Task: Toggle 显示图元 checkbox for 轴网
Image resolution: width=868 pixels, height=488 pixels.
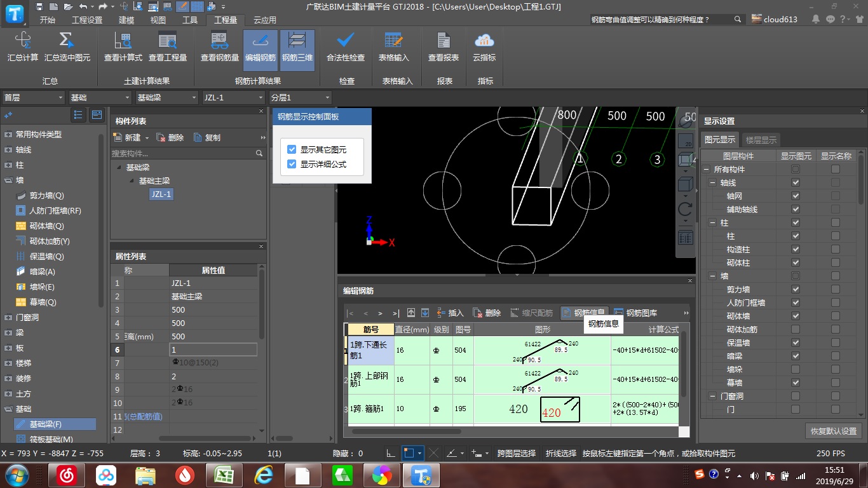Action: [796, 196]
